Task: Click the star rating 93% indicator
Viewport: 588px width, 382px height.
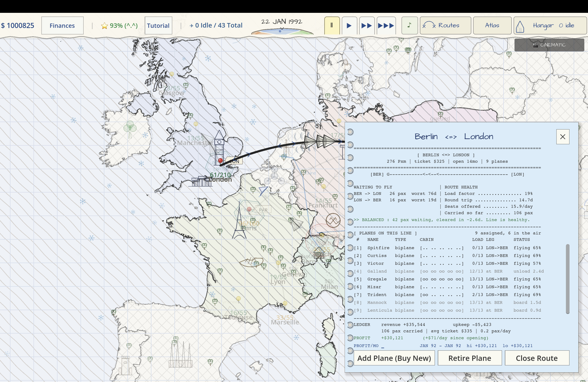Action: pyautogui.click(x=119, y=25)
